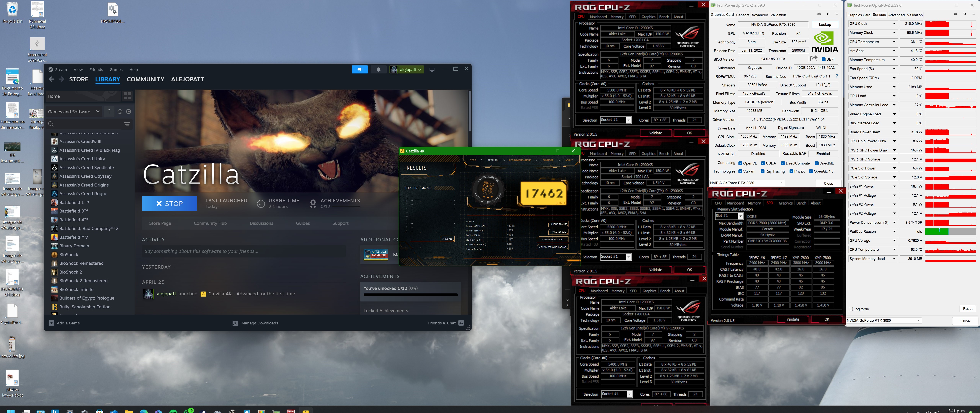Image resolution: width=980 pixels, height=413 pixels.
Task: Open GPU selector in GPU-Z Graphics Card window
Action: 747,183
